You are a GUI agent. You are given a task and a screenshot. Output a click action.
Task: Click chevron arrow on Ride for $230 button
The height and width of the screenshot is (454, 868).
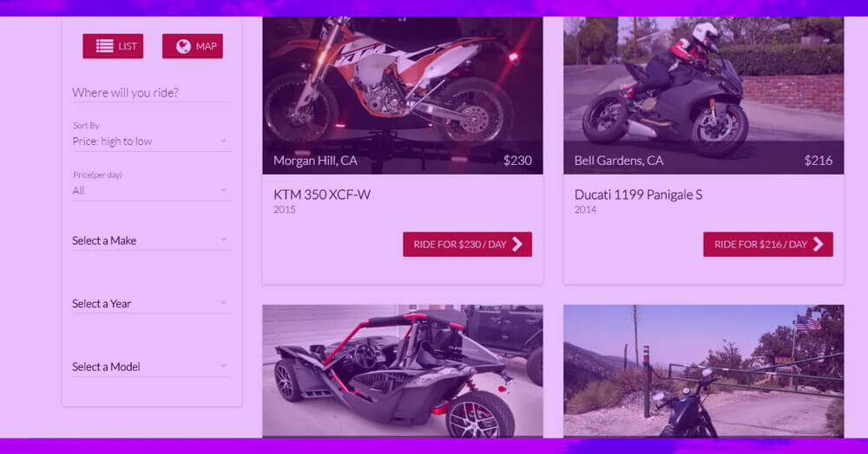517,244
